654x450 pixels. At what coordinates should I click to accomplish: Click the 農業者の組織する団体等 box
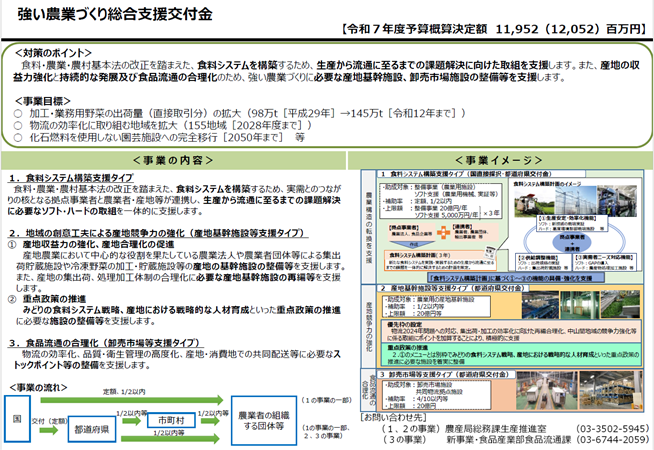[x=264, y=420]
